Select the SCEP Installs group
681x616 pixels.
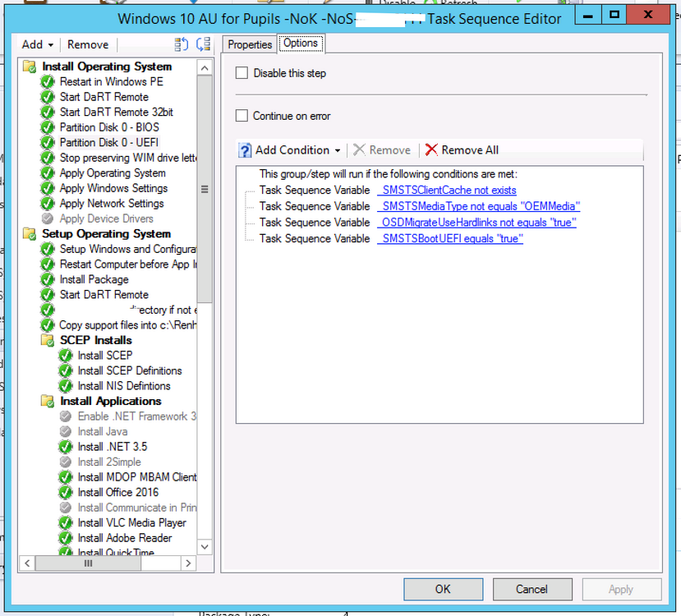click(96, 340)
